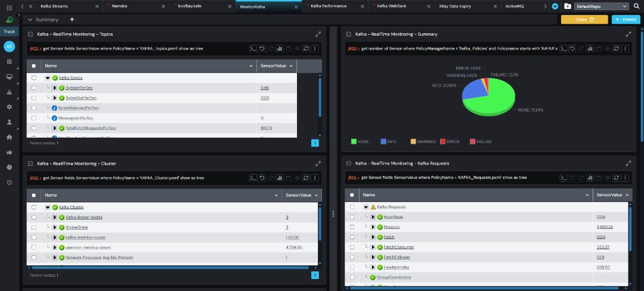Open chart options in Summary viewlet

click(590, 49)
